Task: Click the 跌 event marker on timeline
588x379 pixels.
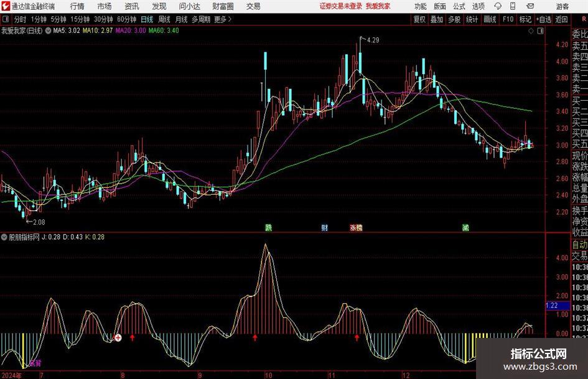Action: [268, 228]
